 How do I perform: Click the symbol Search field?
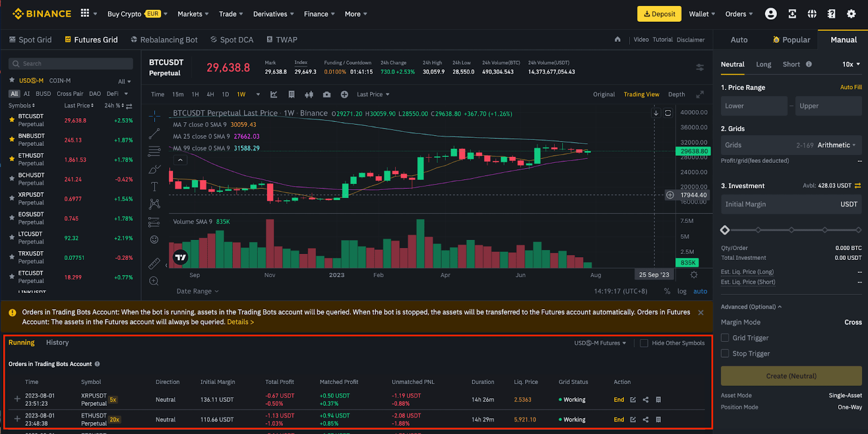71,63
